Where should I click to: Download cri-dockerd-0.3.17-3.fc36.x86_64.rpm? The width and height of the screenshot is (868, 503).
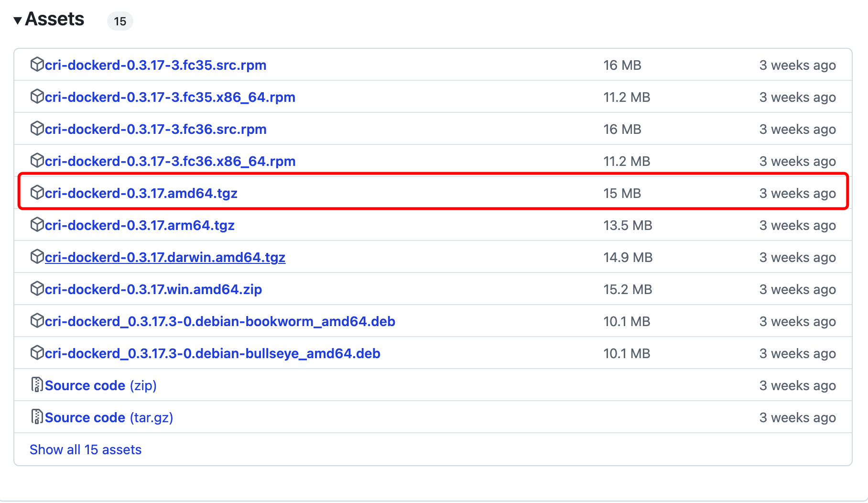tap(170, 161)
